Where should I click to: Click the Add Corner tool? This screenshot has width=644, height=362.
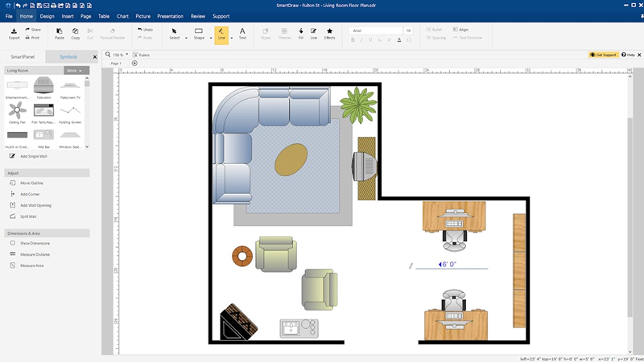point(29,194)
